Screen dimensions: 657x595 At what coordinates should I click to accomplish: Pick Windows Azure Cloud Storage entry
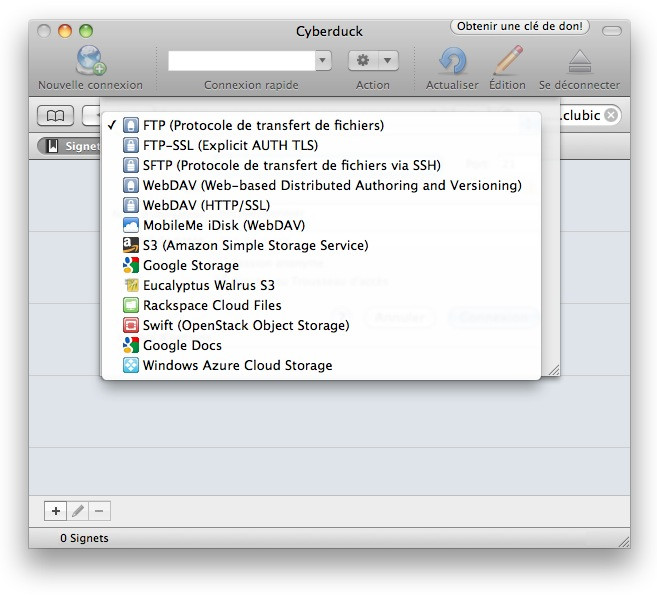[237, 365]
